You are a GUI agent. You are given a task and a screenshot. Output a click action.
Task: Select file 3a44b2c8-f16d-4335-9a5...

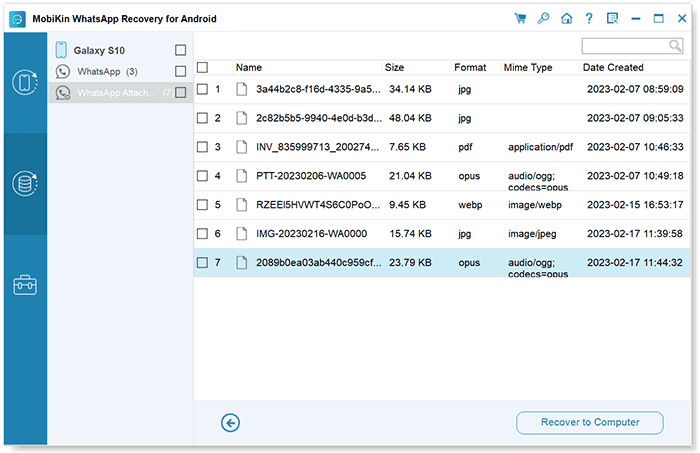318,89
